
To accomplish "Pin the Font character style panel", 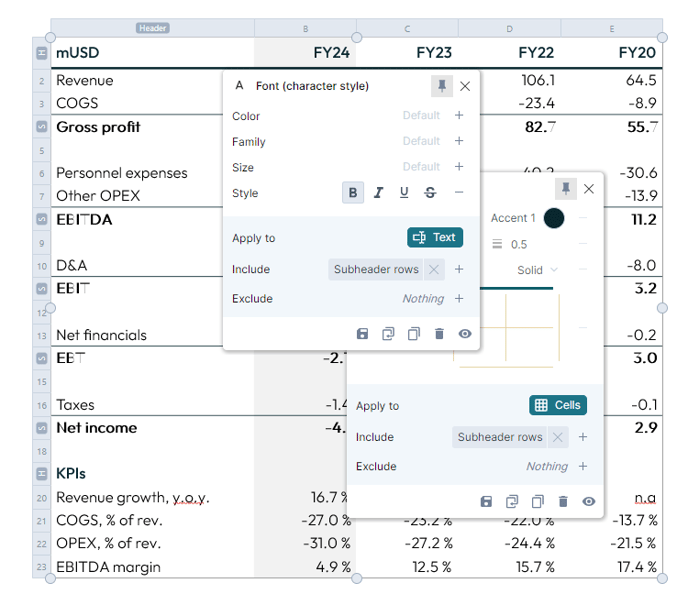I will pos(441,86).
